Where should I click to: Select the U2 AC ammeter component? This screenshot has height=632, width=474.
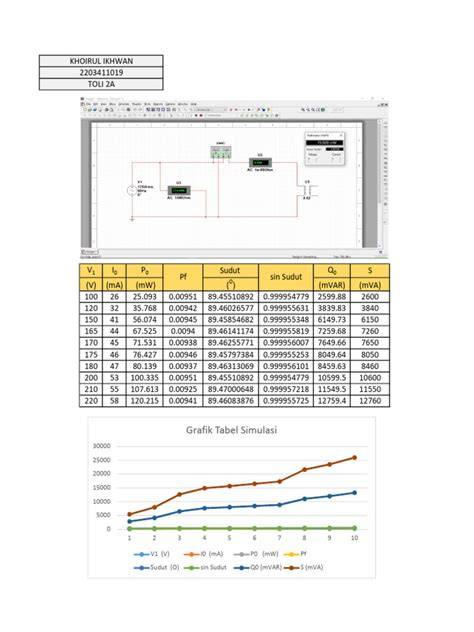pos(260,162)
